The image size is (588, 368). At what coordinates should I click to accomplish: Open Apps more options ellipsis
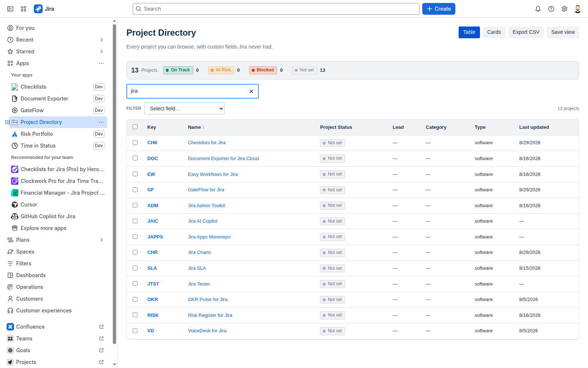point(101,63)
